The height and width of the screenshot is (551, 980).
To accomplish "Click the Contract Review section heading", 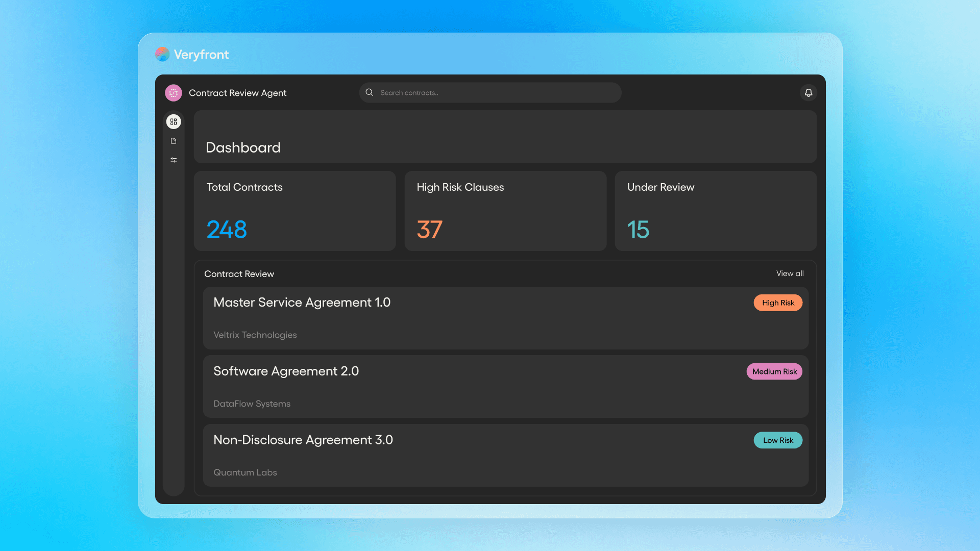I will [x=239, y=274].
